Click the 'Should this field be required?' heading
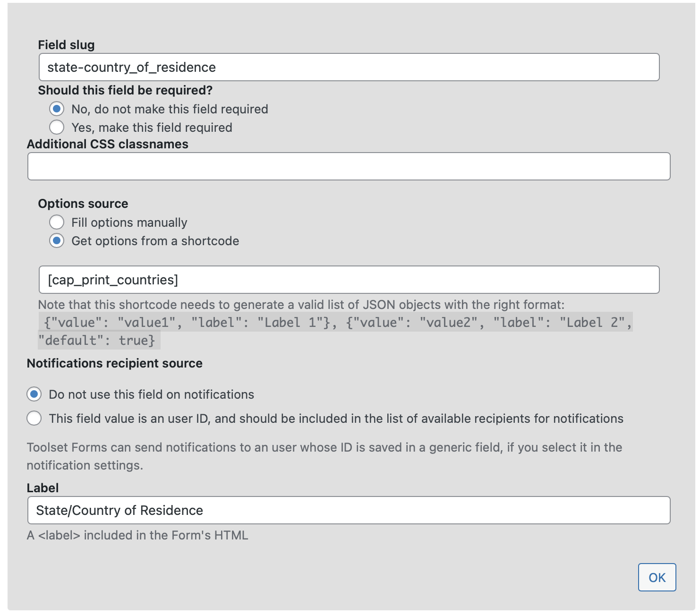This screenshot has height=616, width=700. (x=125, y=90)
